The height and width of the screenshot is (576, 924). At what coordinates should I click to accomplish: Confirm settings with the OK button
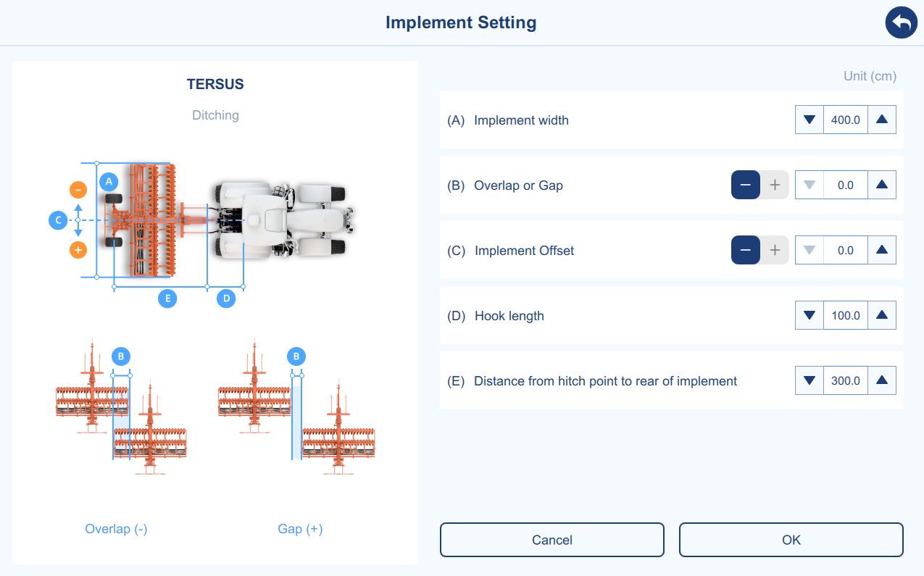tap(791, 540)
